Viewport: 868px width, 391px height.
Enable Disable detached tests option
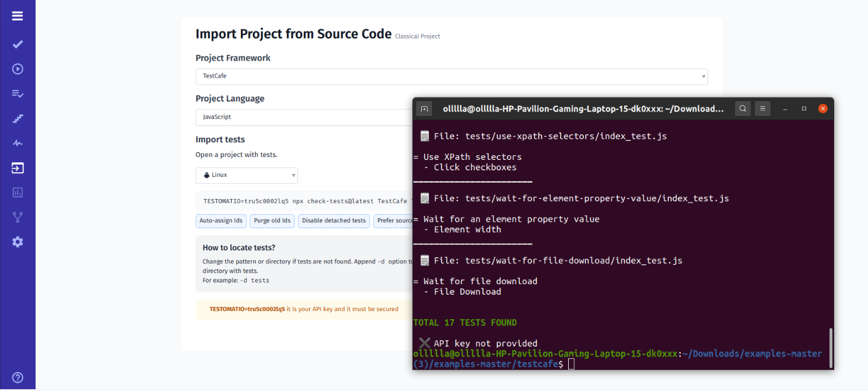click(x=334, y=221)
